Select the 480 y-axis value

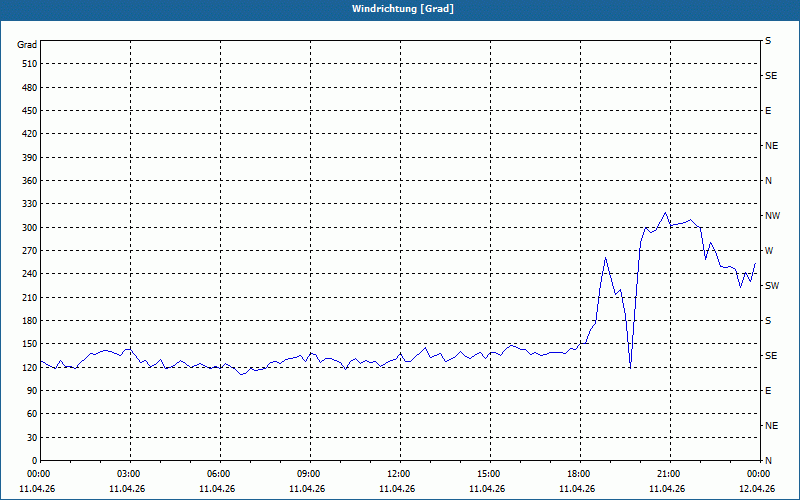pos(30,88)
